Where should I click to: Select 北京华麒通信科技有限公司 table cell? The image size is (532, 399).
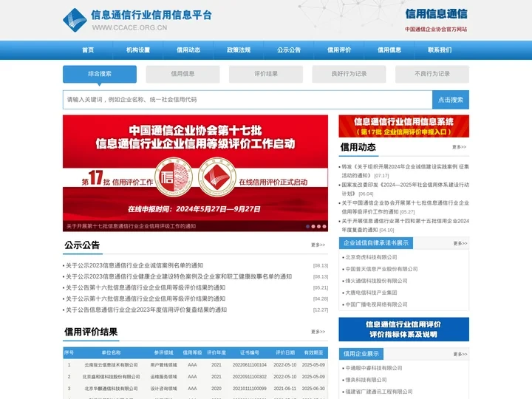point(111,389)
